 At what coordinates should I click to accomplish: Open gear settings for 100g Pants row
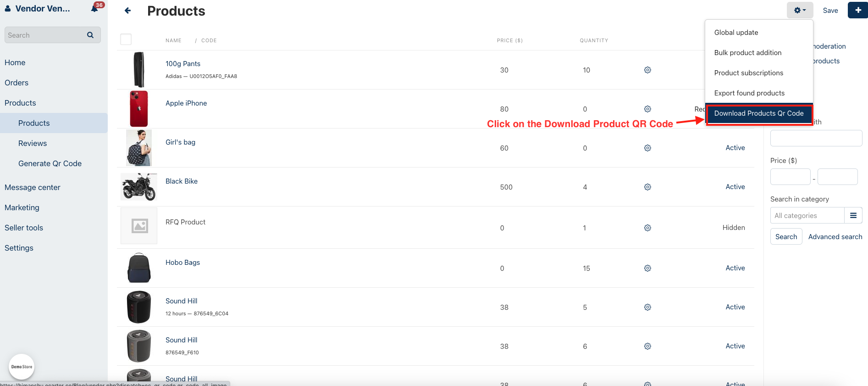[647, 70]
